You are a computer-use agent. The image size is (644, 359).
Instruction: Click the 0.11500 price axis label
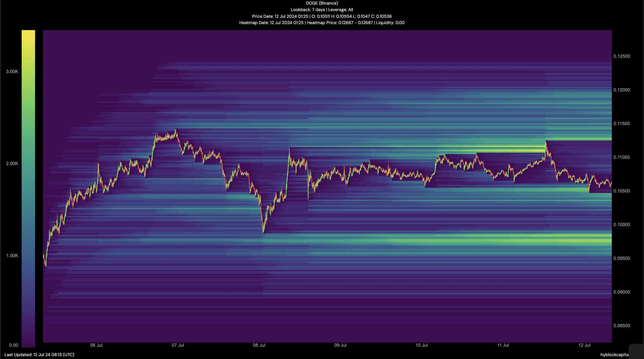coord(622,124)
